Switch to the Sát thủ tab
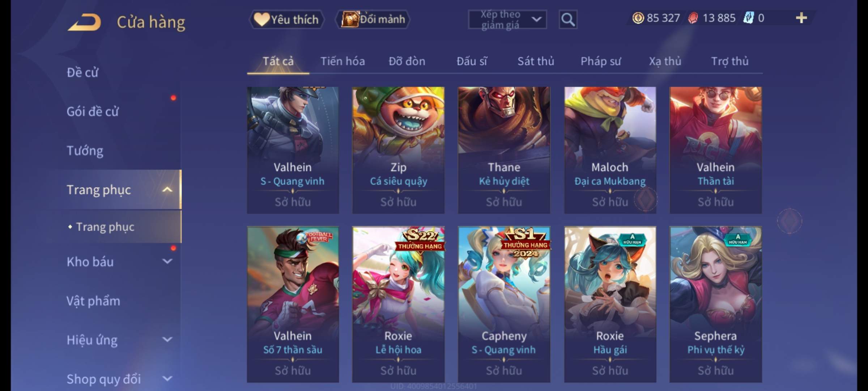This screenshot has height=391, width=868. coord(536,61)
